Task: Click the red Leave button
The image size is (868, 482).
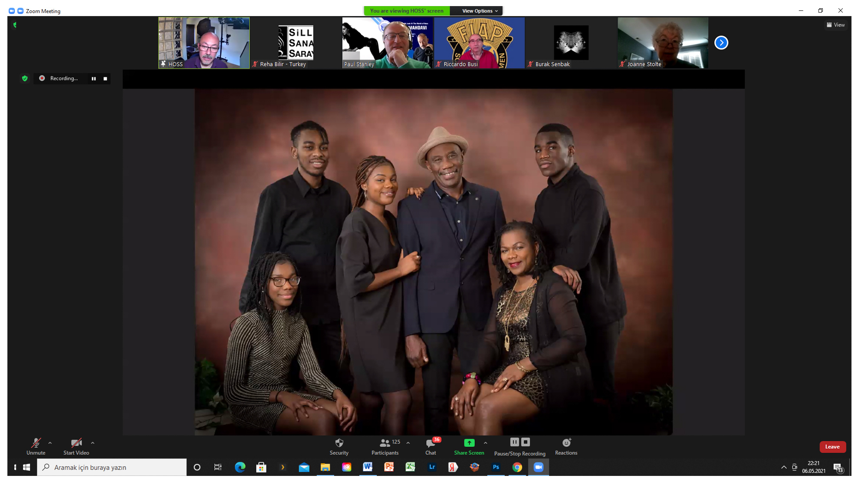Action: click(x=832, y=447)
